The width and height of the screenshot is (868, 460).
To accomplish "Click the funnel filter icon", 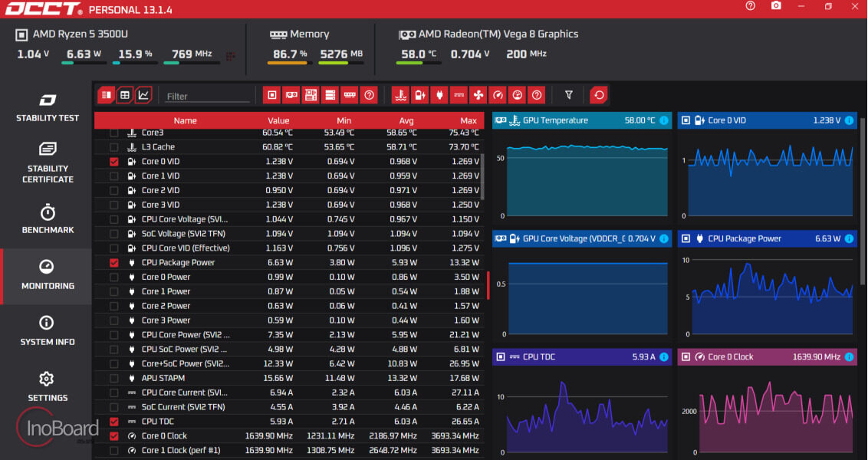I will point(568,95).
